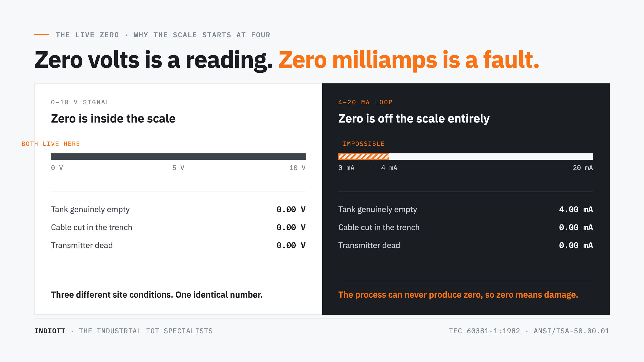
Task: Click the orange 'Zero milliamps is a fault.' headline
Action: (x=409, y=60)
